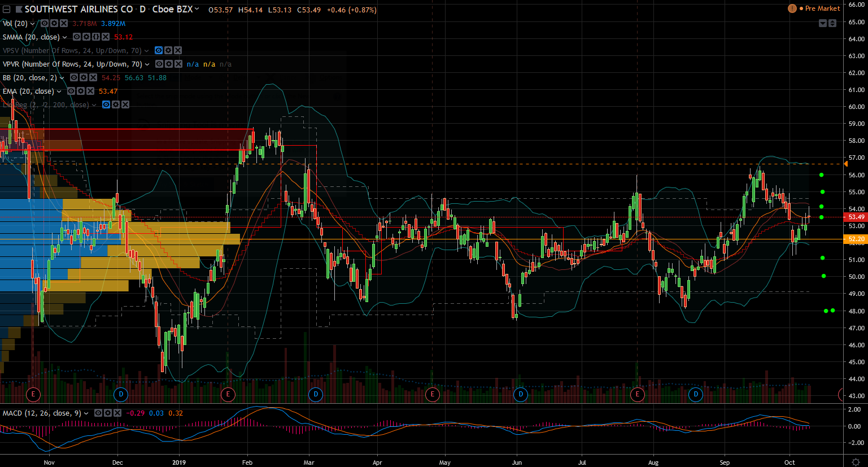
Task: Expand the Vol (20) dropdown arrow
Action: (x=32, y=24)
